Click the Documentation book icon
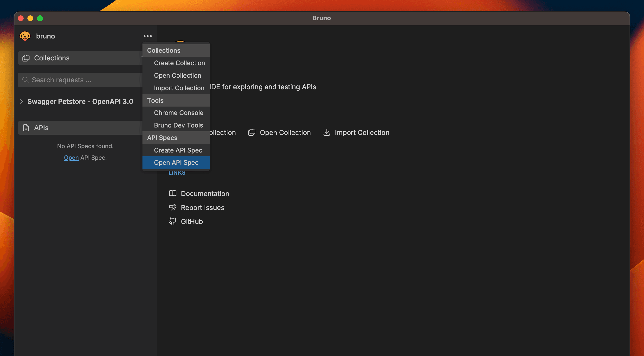 coord(173,193)
